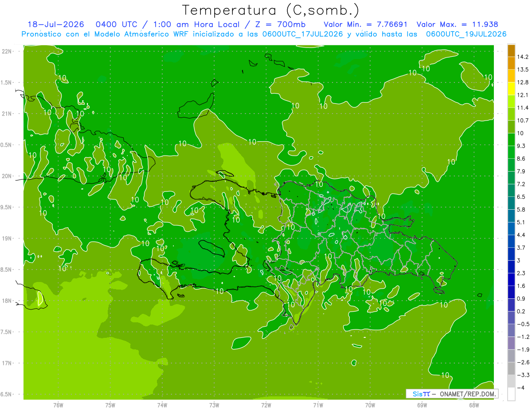Select the green swatch between 10 and 9.3
The height and width of the screenshot is (411, 532).
[511, 140]
